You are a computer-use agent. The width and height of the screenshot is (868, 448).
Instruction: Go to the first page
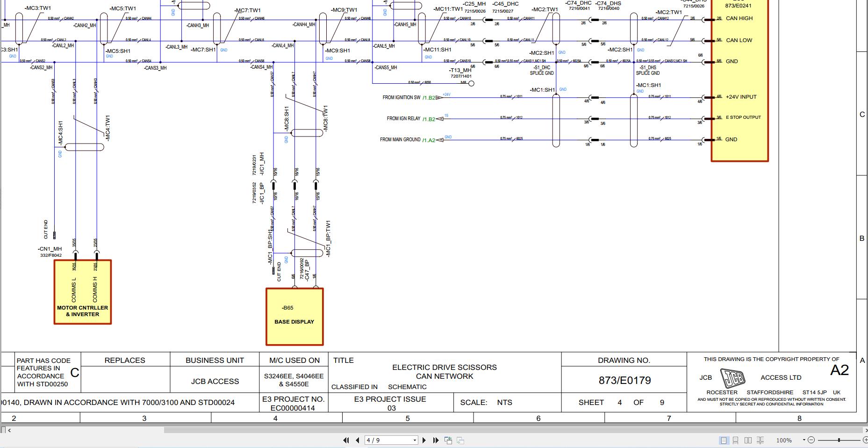tap(346, 440)
